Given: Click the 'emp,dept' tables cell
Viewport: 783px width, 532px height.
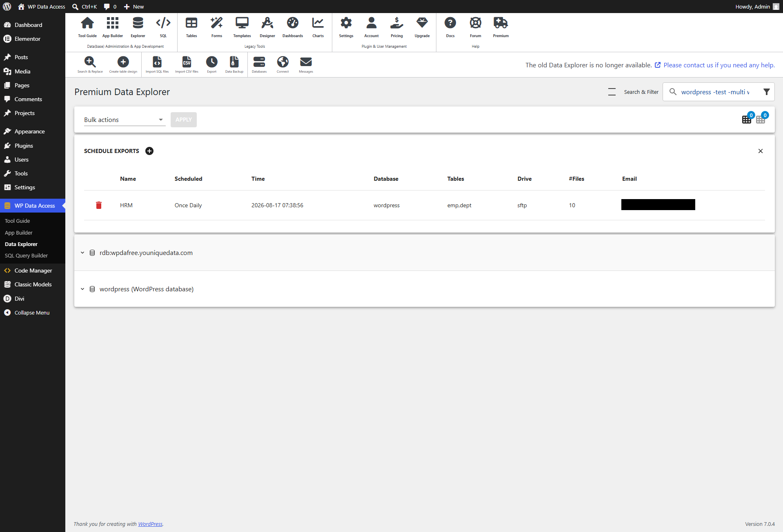Looking at the screenshot, I should 459,205.
